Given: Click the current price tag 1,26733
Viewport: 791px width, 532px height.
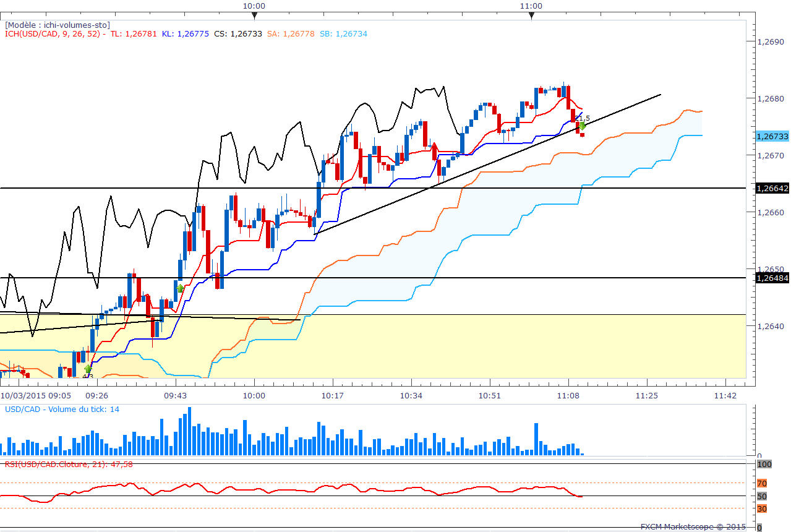Looking at the screenshot, I should tap(772, 135).
